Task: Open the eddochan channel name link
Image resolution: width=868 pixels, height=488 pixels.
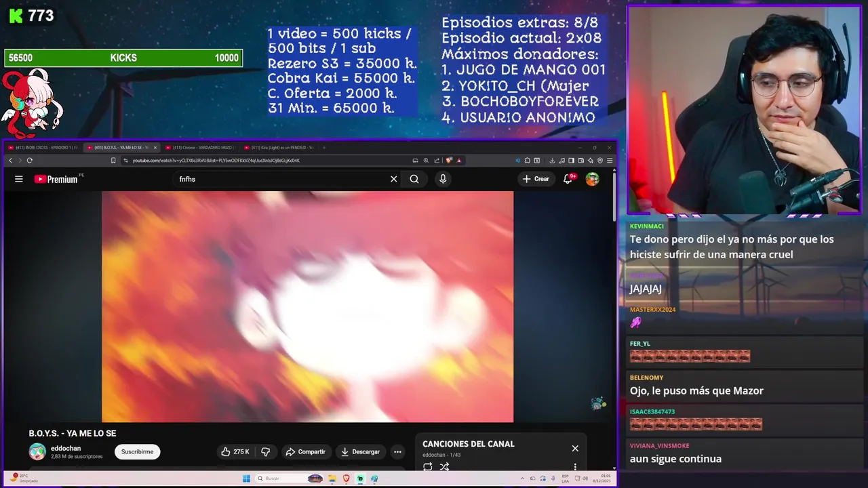Action: tap(66, 448)
